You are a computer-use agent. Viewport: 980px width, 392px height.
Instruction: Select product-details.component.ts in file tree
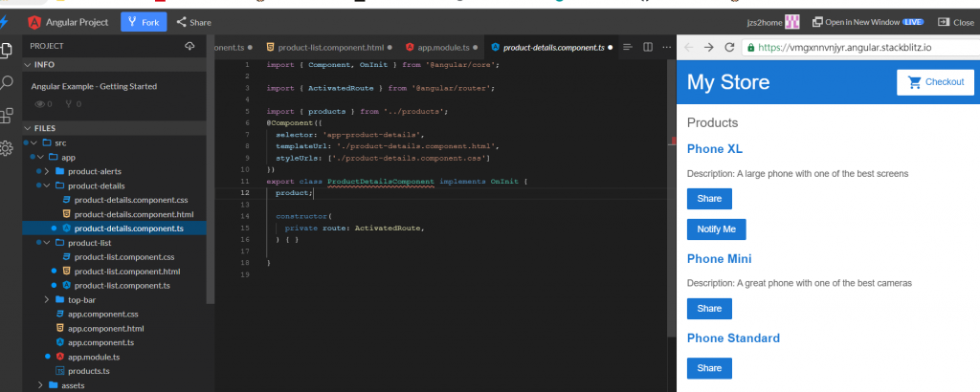(129, 229)
